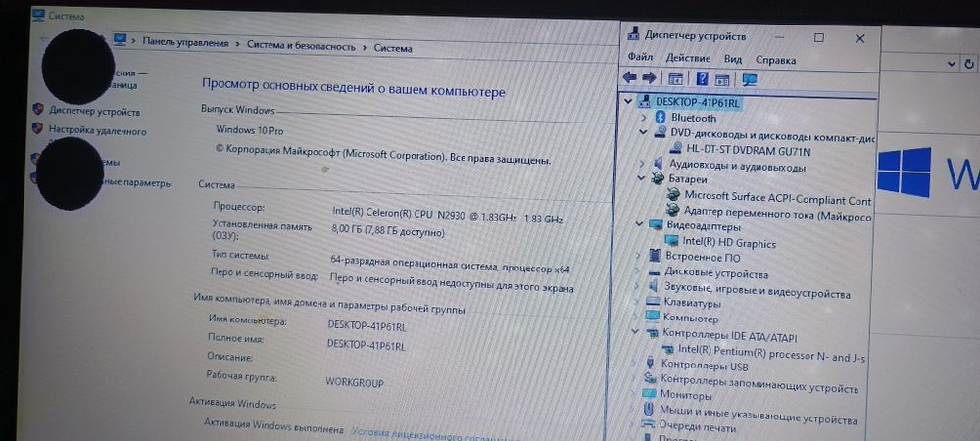The image size is (980, 441).
Task: Open the Действие menu
Action: pyautogui.click(x=688, y=58)
